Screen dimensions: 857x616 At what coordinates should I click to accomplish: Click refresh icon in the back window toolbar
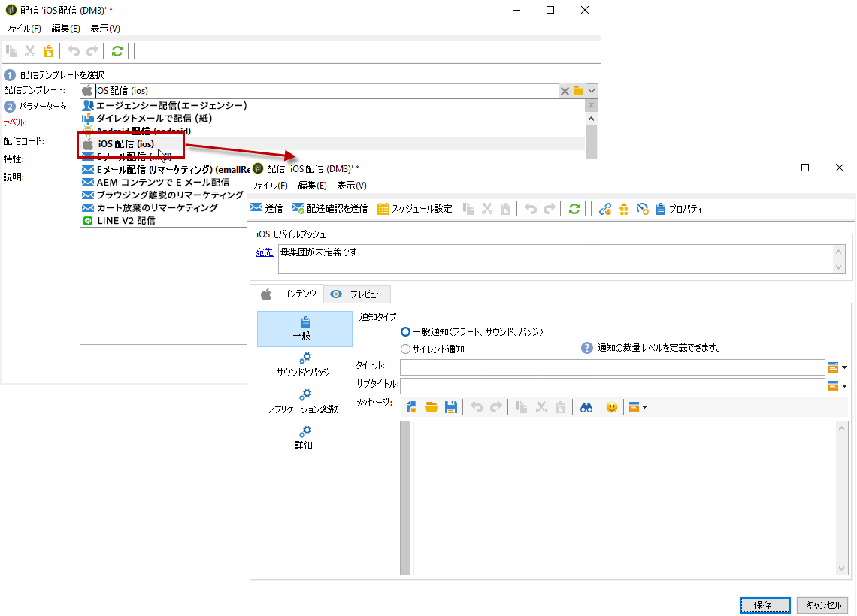click(117, 51)
